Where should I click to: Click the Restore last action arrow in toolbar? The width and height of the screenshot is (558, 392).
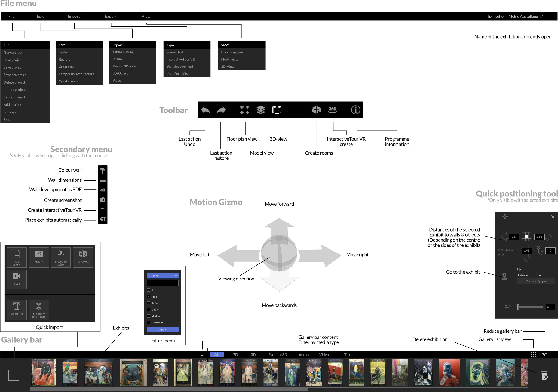222,110
